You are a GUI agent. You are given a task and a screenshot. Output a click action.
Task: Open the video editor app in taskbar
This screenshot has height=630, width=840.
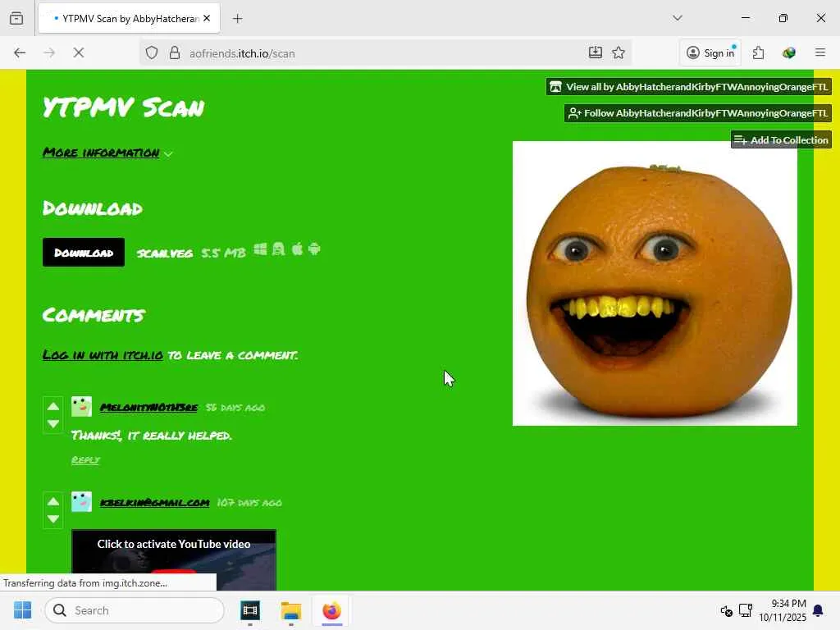[x=250, y=610]
